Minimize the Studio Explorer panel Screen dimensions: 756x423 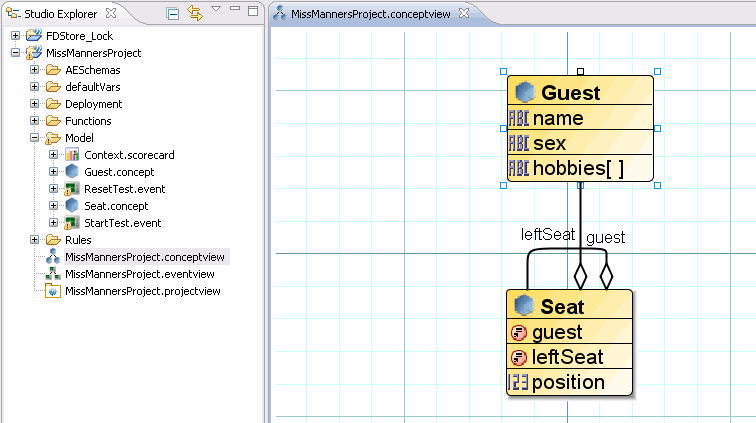coord(235,8)
